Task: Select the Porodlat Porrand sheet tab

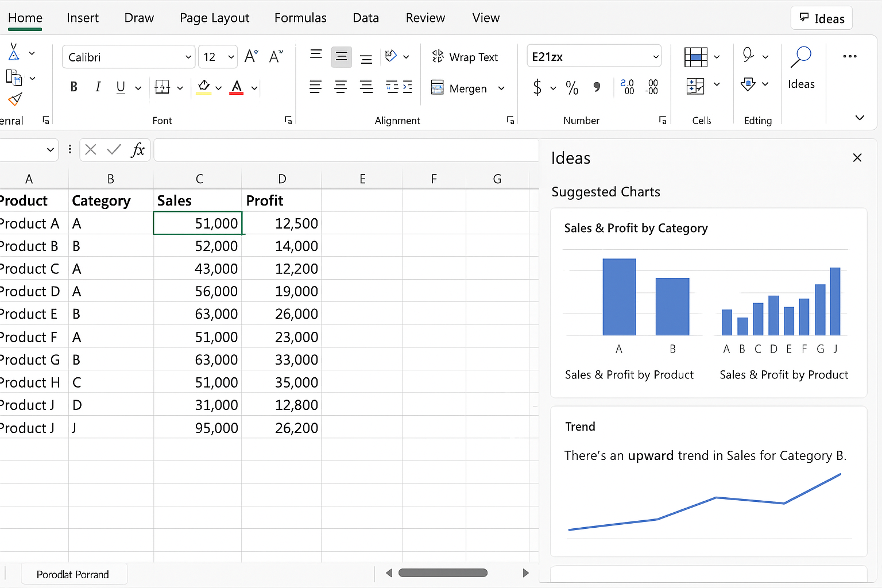Action: (73, 574)
